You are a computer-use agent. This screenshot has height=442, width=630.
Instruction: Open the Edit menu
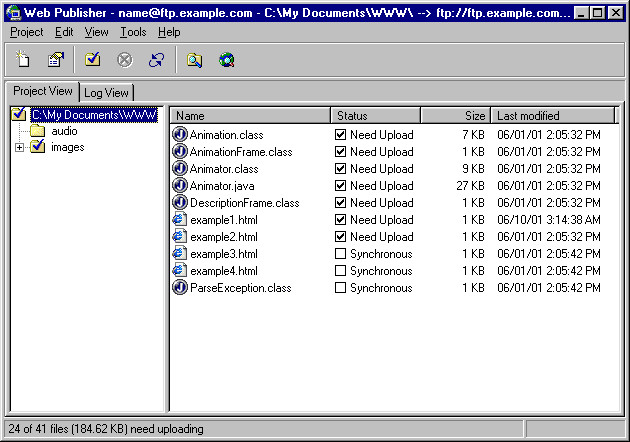[x=64, y=32]
